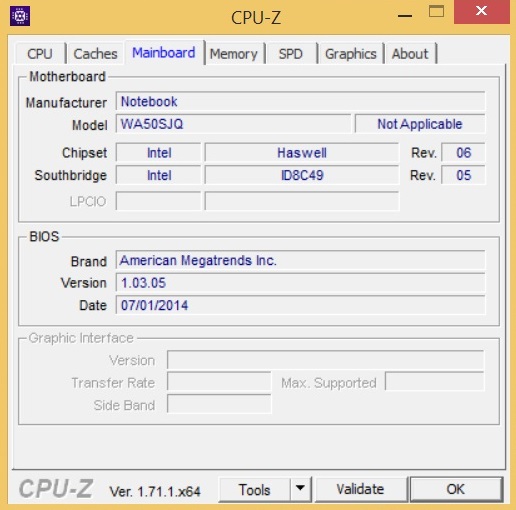This screenshot has width=516, height=510.
Task: Click the OK button
Action: coord(456,489)
